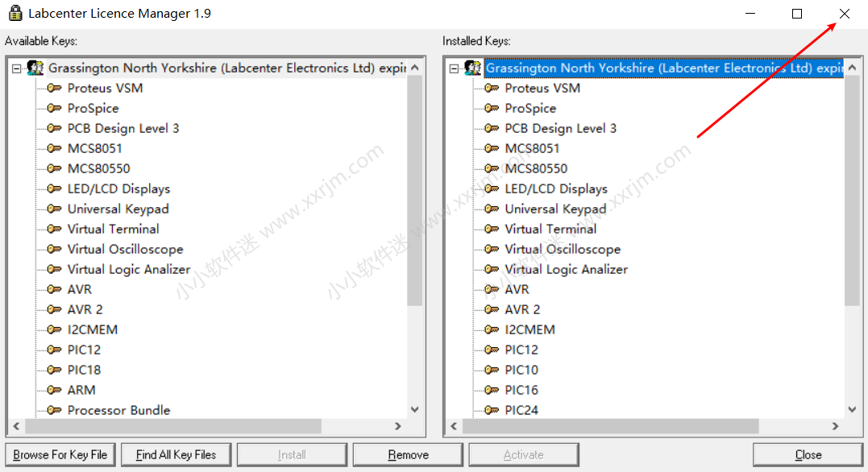Click key icon beside LED/LCD Displays in Installed Keys

[492, 188]
